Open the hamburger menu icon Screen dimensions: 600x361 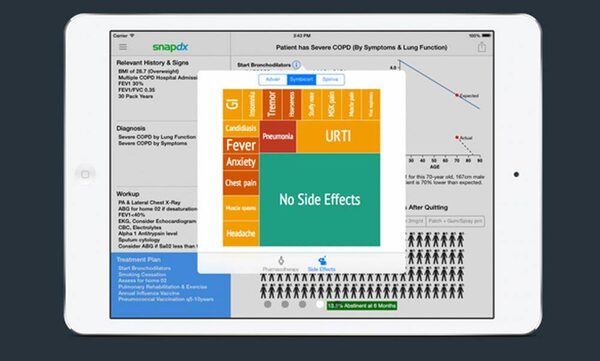tap(123, 47)
